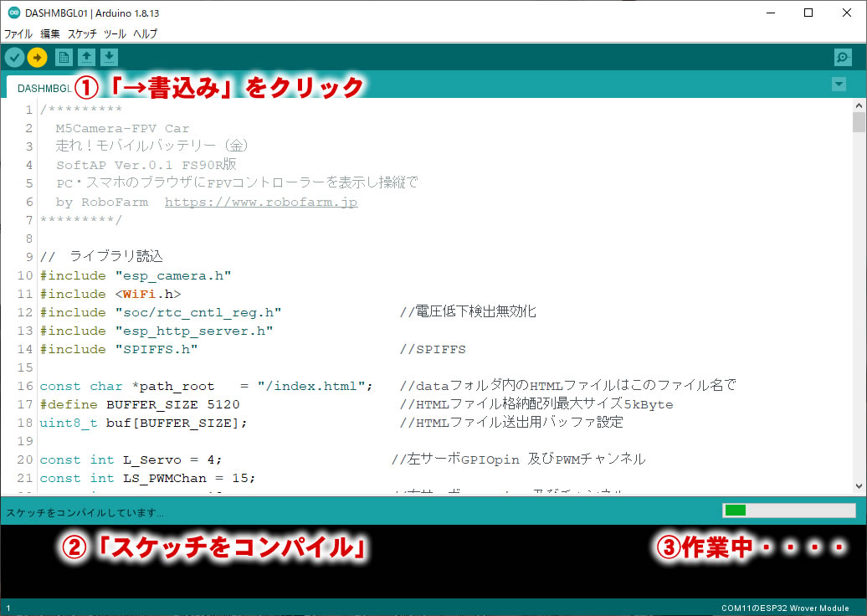The image size is (867, 616).
Task: Click the Verify checkmark button
Action: (x=15, y=57)
